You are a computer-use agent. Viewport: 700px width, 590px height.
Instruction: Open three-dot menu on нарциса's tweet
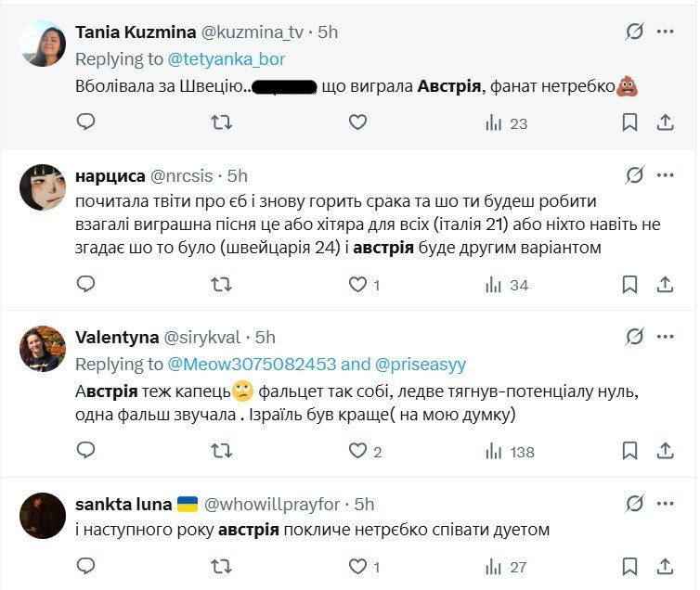tap(665, 175)
